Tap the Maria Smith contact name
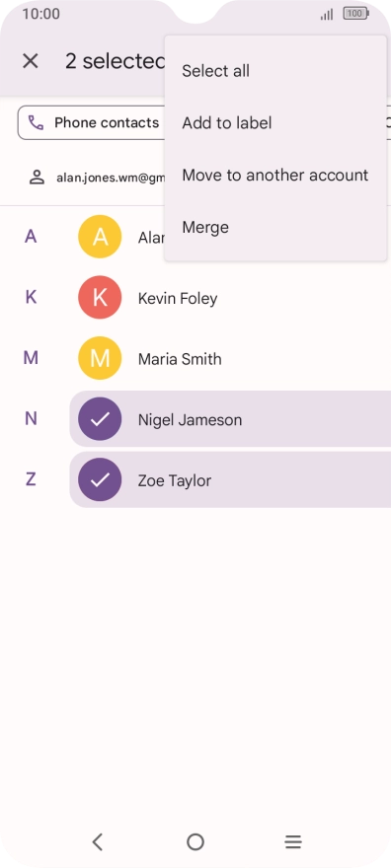The width and height of the screenshot is (391, 868). pyautogui.click(x=180, y=359)
